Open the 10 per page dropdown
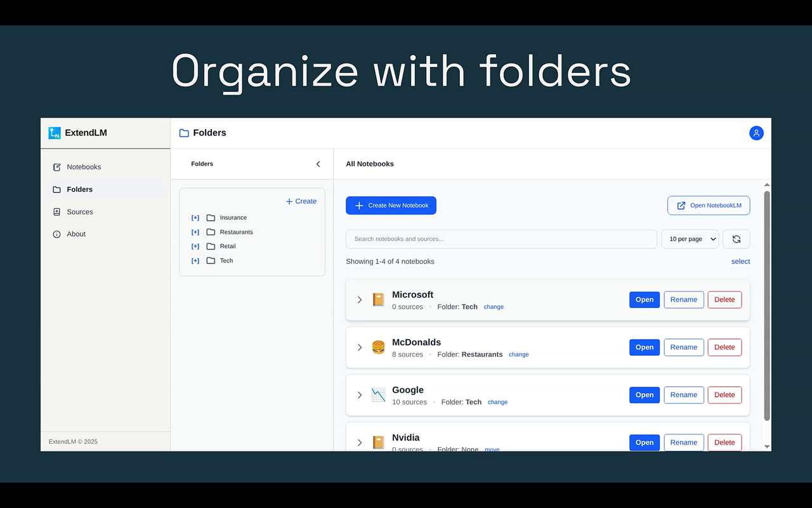Screen dimensions: 812x508 (x=690, y=239)
